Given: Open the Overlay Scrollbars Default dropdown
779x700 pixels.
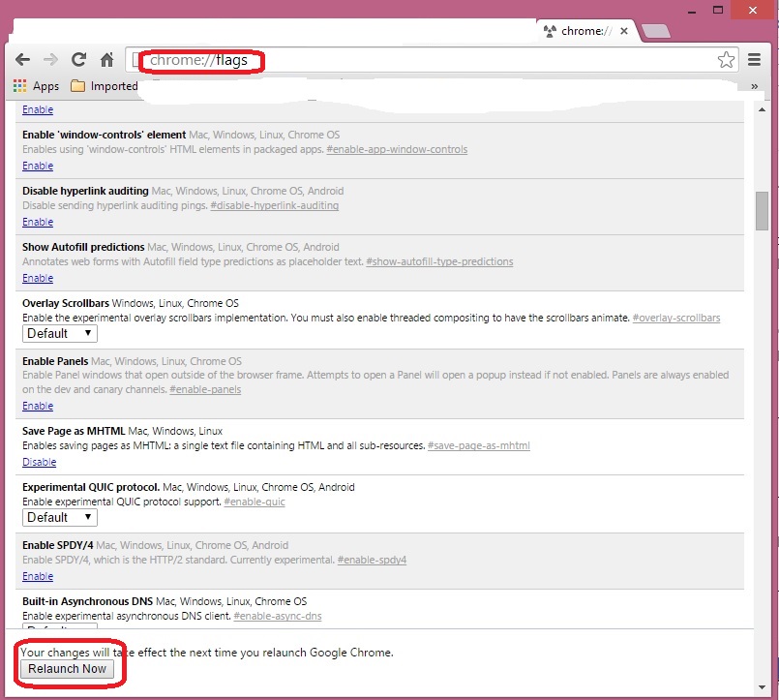Looking at the screenshot, I should point(60,333).
